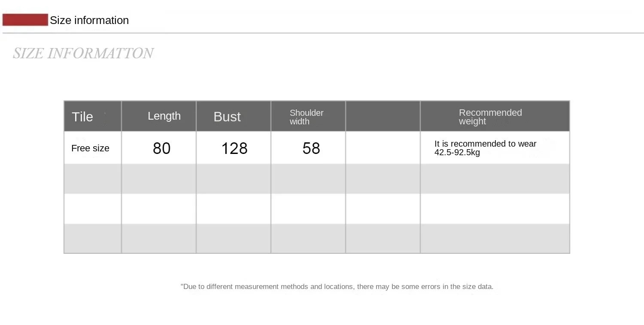644x325 pixels.
Task: Click the empty gray cell below value 80
Action: point(159,178)
